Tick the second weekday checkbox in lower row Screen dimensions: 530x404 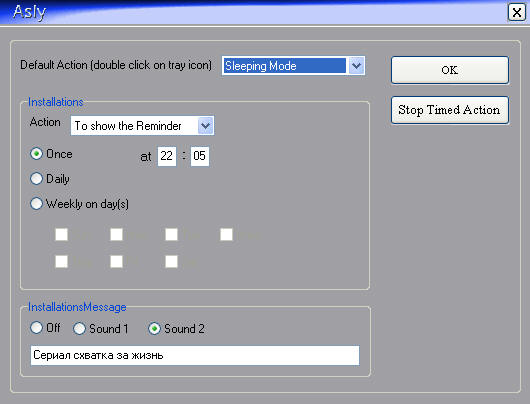[x=116, y=261]
